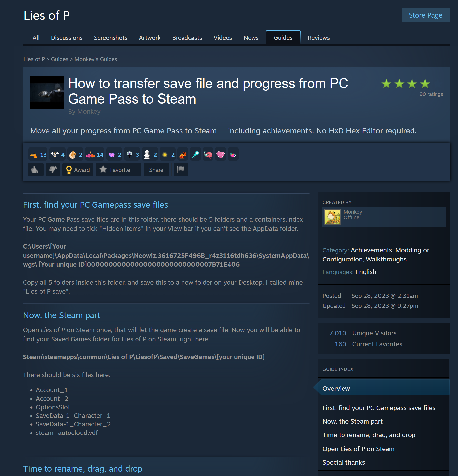Select the brain with goggles award icon
This screenshot has height=476, width=458.
point(208,154)
